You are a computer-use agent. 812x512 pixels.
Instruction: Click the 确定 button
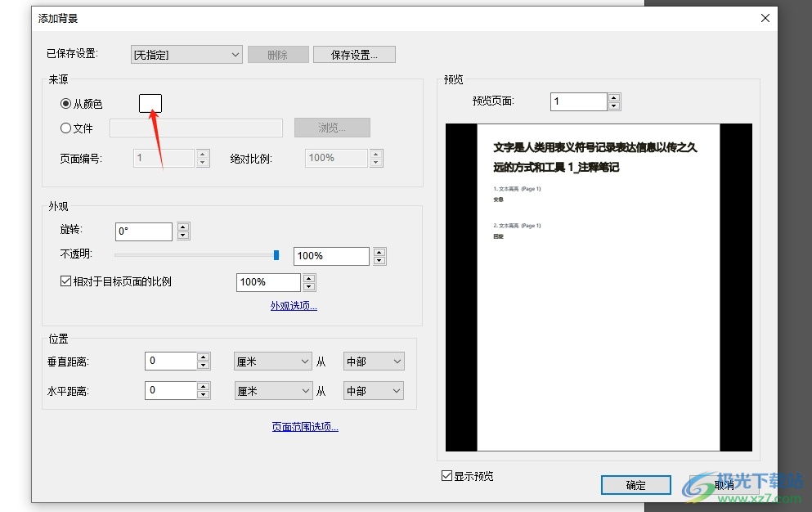coord(636,485)
